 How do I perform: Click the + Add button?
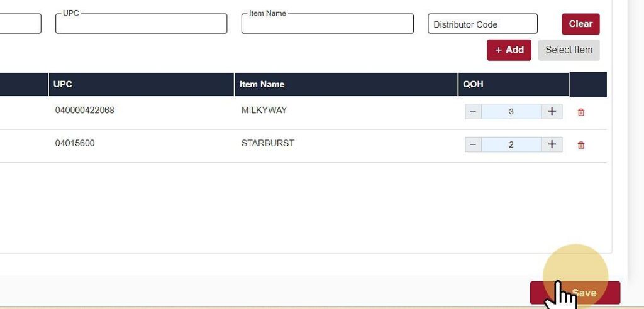tap(509, 50)
